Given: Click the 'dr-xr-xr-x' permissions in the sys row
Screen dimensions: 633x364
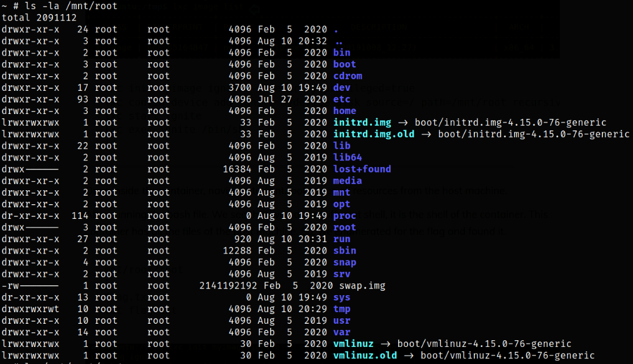Looking at the screenshot, I should 30,298.
